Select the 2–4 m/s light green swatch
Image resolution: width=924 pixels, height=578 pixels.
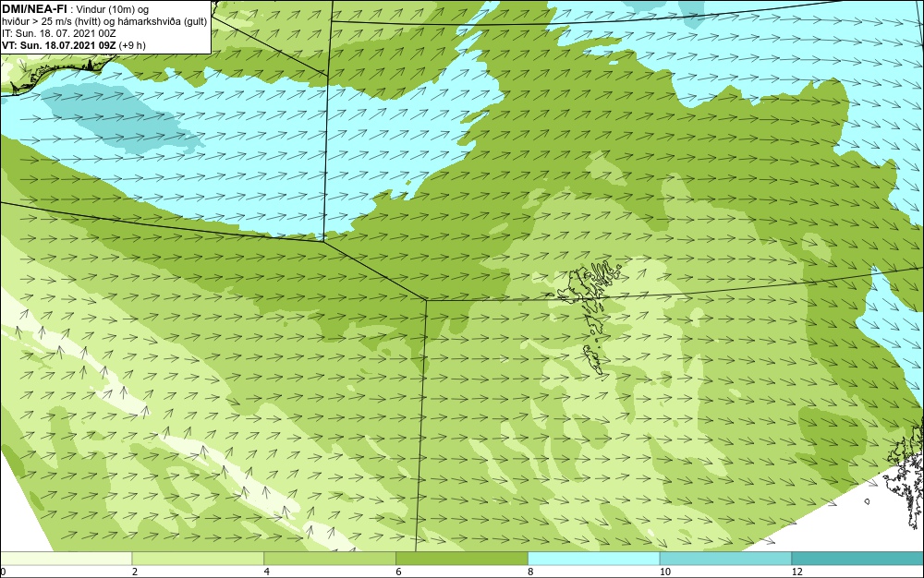198,559
